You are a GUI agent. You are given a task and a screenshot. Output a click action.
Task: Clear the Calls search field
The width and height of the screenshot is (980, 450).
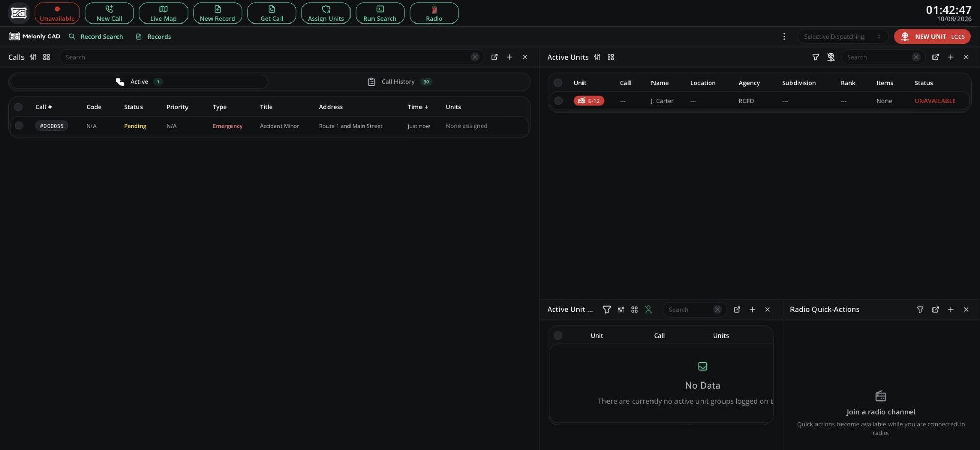coord(475,57)
